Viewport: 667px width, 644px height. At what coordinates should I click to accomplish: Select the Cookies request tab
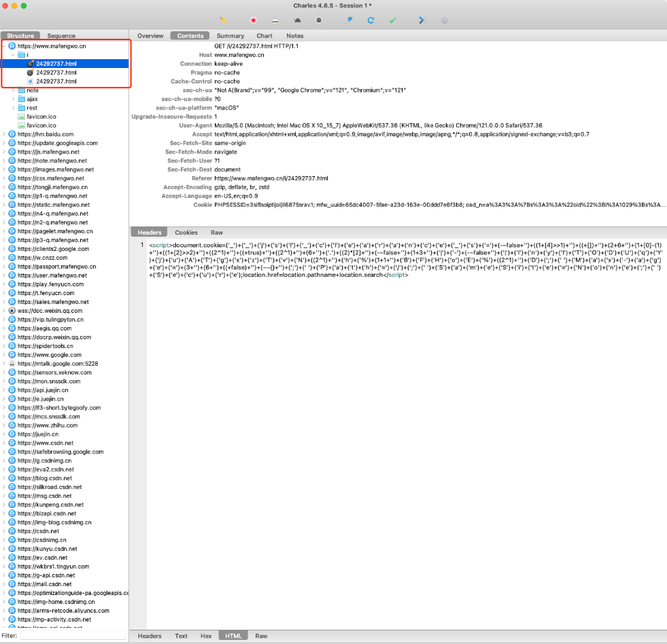click(x=186, y=233)
